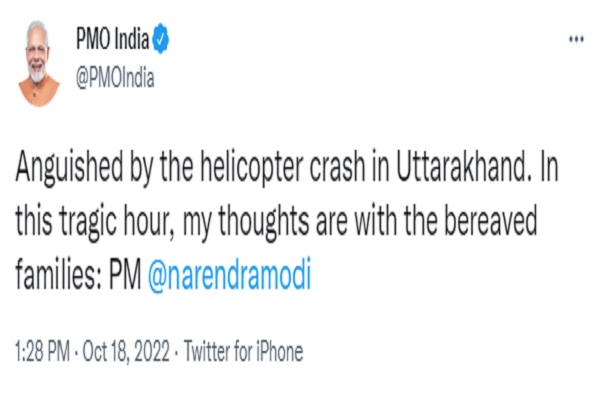Open the @PMOIndia handle link

coord(115,79)
